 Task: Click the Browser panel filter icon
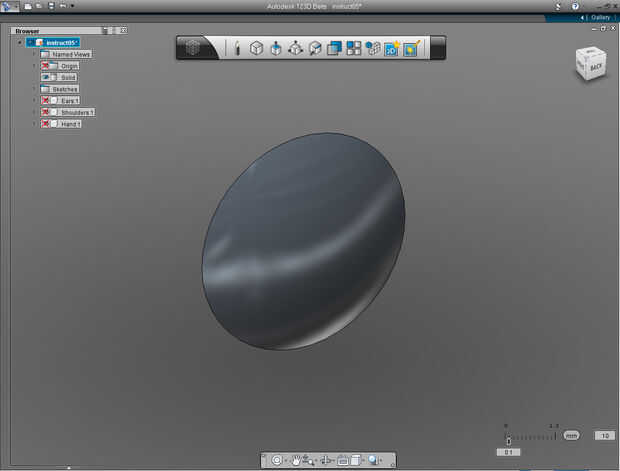point(105,30)
